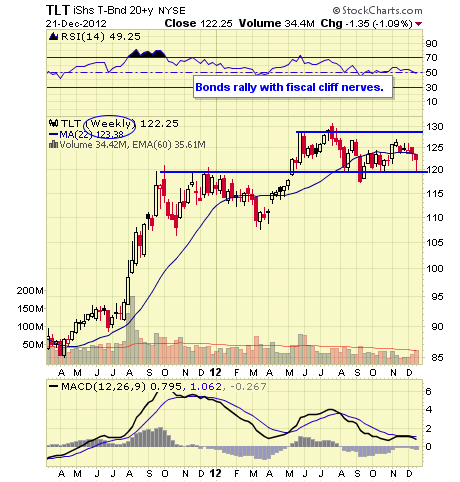
Task: Click the Volume 34.4M value
Action: click(277, 23)
